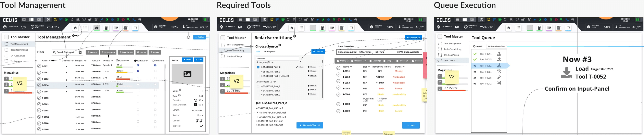This screenshot has width=644, height=135.
Task: Toggle Unloaded (10) filter checkbox
Action: click(x=352, y=61)
